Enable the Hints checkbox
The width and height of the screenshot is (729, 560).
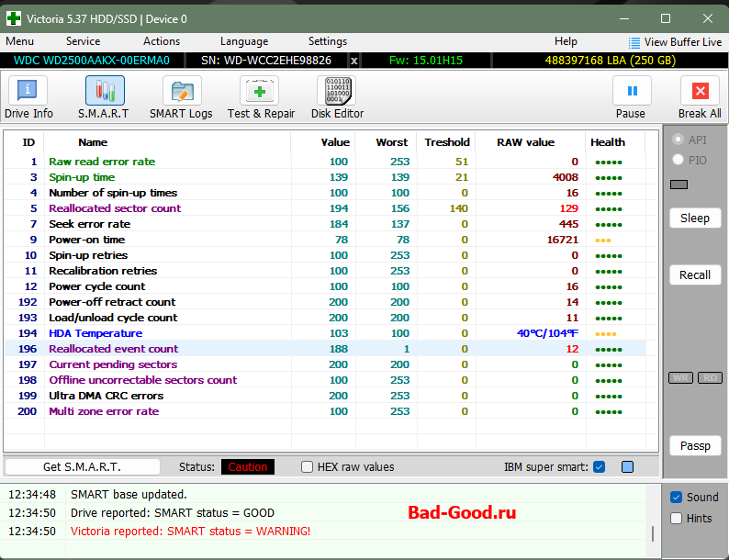tap(677, 518)
